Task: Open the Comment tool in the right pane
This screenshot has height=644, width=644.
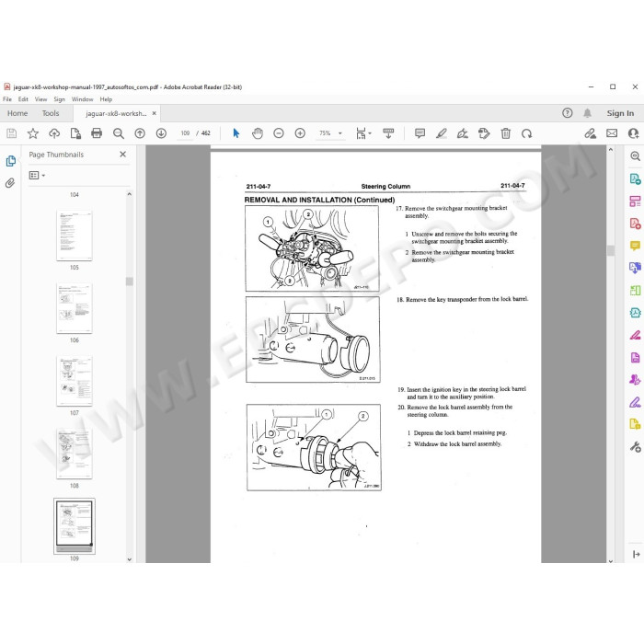Action: (x=635, y=246)
